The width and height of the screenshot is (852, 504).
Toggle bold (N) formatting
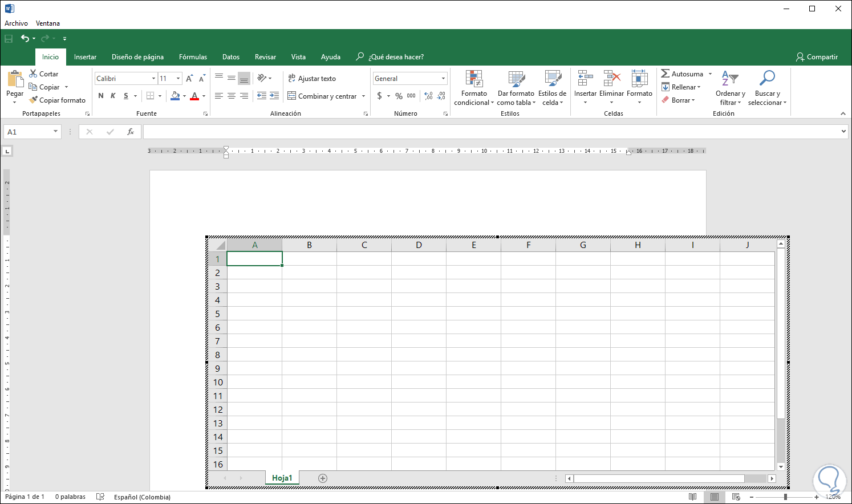pyautogui.click(x=101, y=96)
